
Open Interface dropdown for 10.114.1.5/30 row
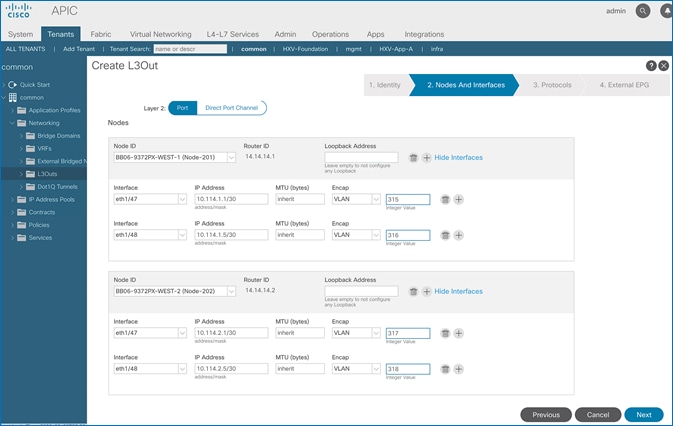[x=182, y=235]
